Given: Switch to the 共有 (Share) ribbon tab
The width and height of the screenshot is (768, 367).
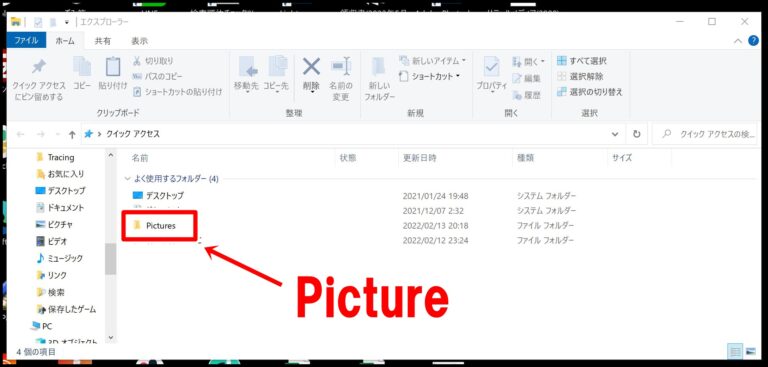Looking at the screenshot, I should coord(102,41).
